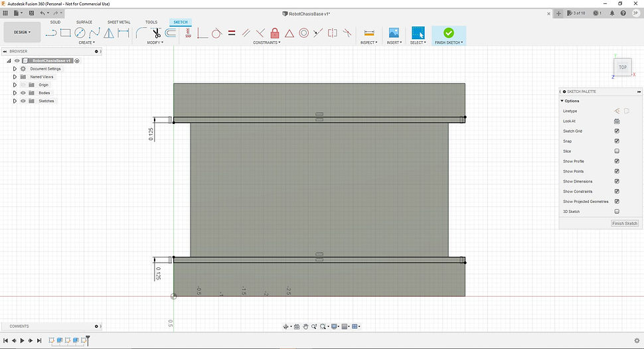Select the Fillet tool

point(141,33)
